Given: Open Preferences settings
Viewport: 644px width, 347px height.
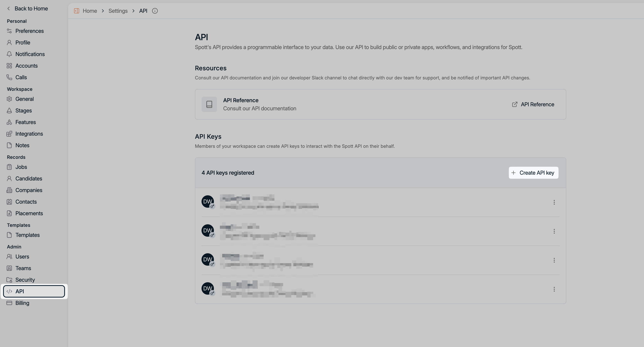Looking at the screenshot, I should click(x=29, y=31).
